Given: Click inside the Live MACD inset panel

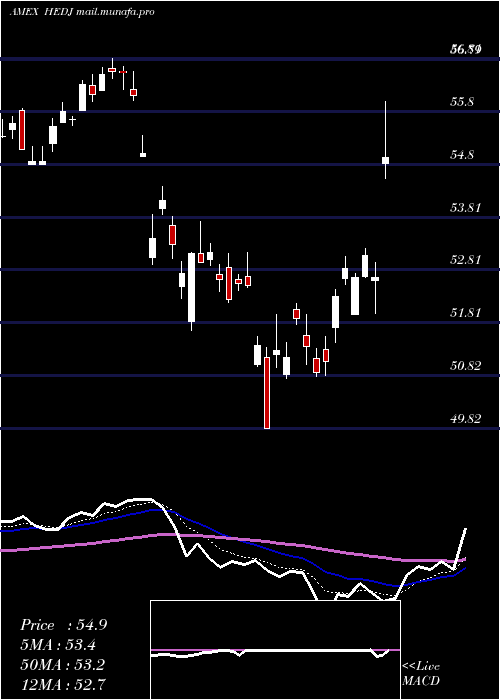Looking at the screenshot, I should (x=275, y=650).
